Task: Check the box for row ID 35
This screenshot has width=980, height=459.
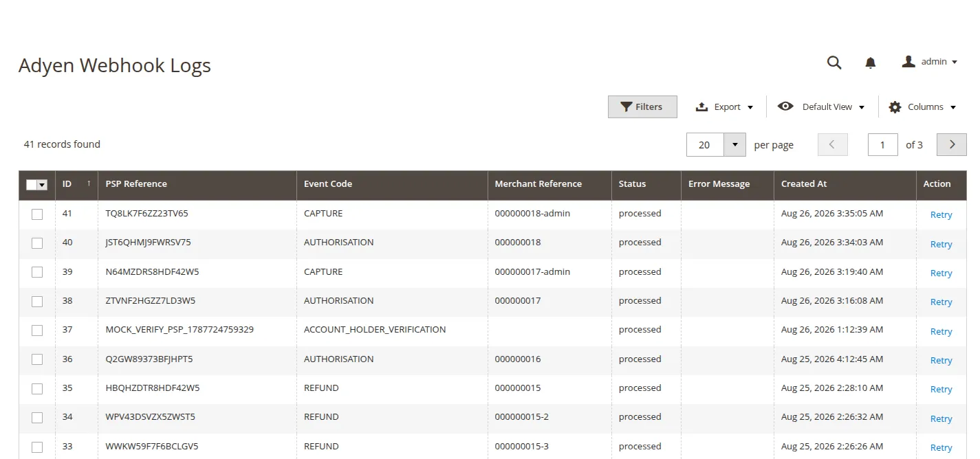Action: [x=37, y=389]
